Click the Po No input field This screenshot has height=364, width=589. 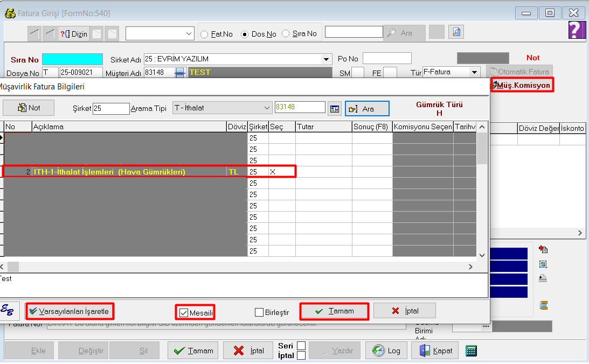click(x=387, y=58)
